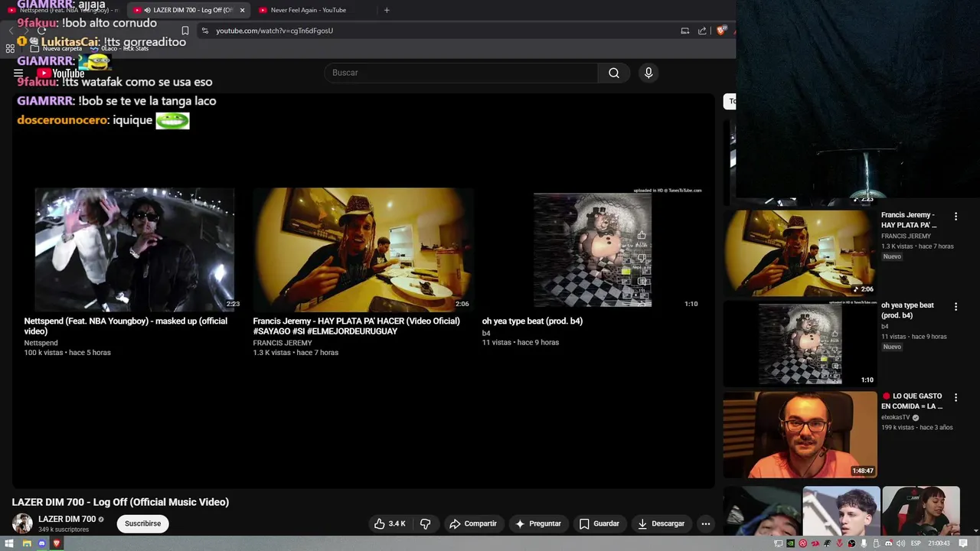Open elxokasTV LO QUE GASTO thumbnail

[799, 434]
